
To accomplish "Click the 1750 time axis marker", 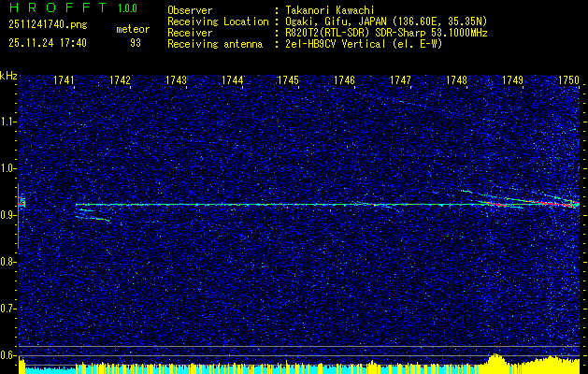I will [569, 79].
